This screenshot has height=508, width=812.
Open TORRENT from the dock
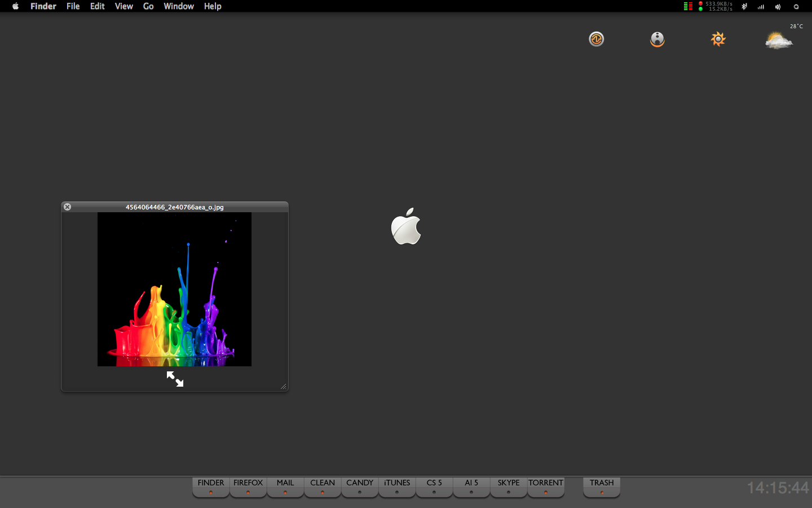(546, 487)
